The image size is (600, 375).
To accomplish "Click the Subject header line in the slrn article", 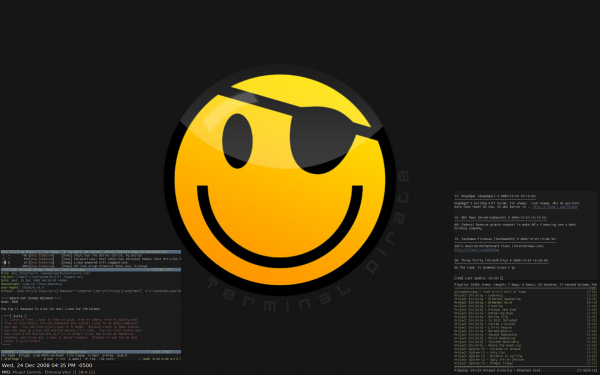I will tap(42, 277).
